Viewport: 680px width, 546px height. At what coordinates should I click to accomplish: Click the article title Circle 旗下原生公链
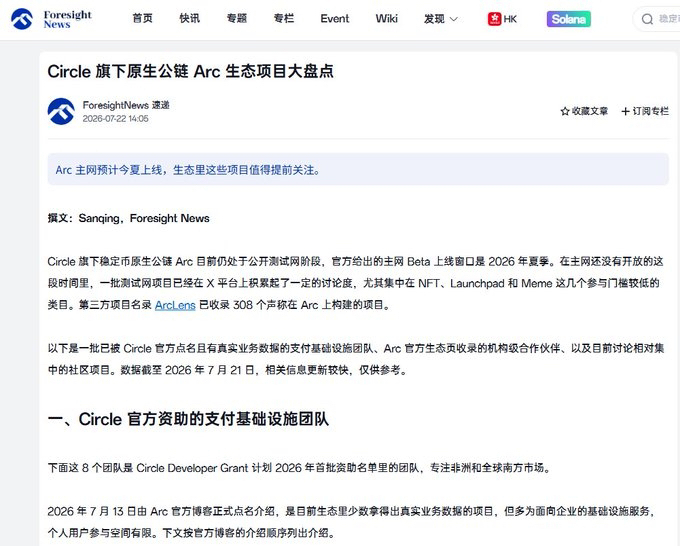pyautogui.click(x=190, y=72)
